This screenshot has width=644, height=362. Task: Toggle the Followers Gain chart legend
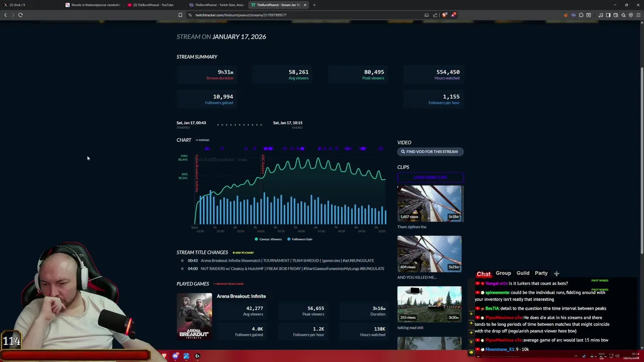tap(300, 239)
